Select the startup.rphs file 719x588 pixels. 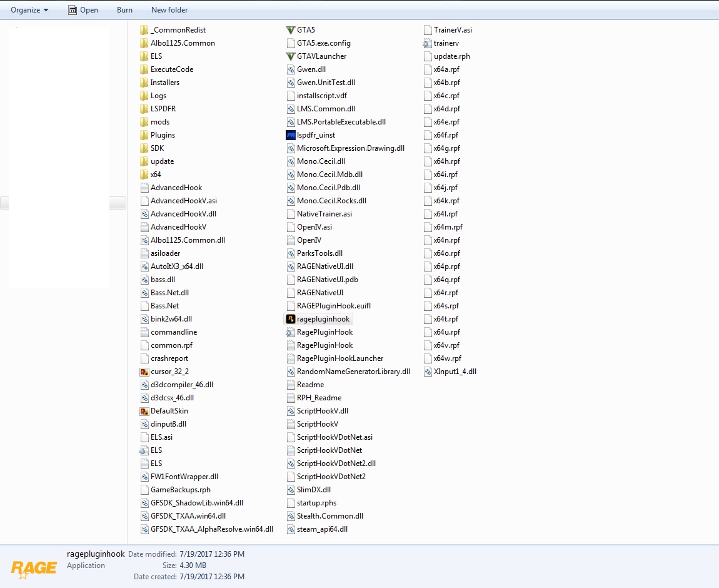coord(311,503)
